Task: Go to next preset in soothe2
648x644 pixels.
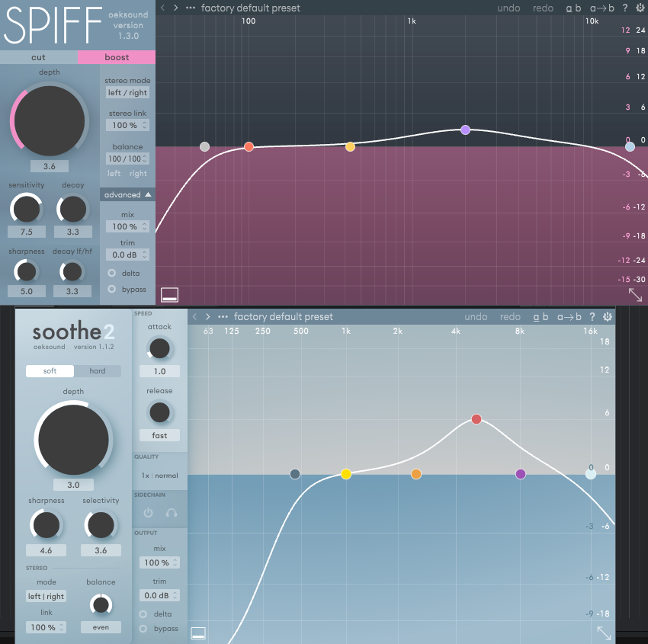Action: [x=208, y=317]
